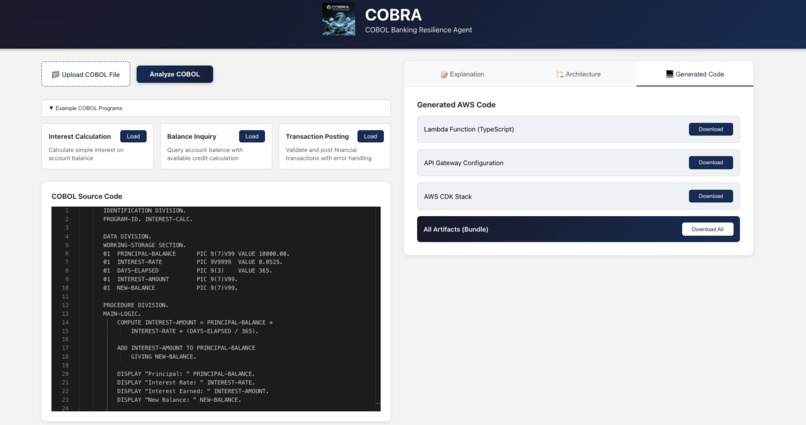Click the Calculate simple interest description
This screenshot has width=806, height=425.
coord(86,154)
